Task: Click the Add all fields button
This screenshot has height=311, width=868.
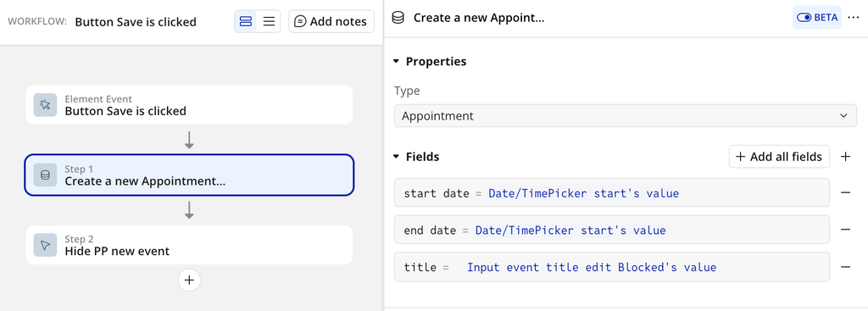Action: 779,157
